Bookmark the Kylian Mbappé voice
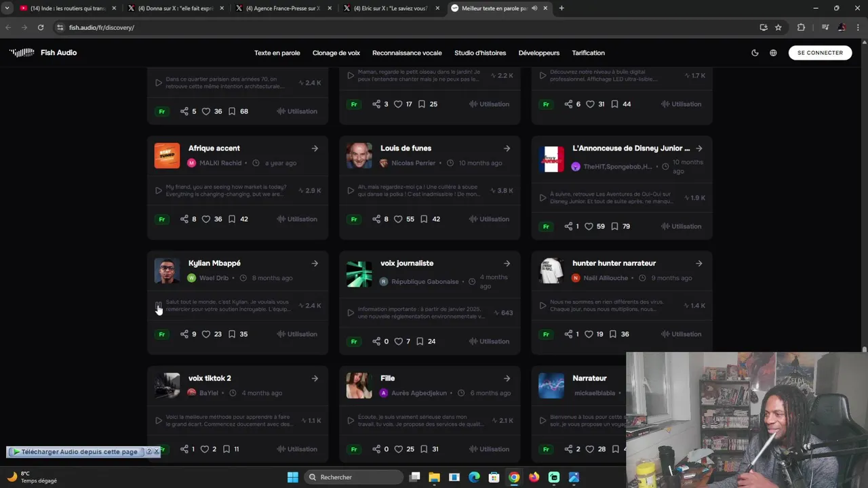 click(x=232, y=334)
